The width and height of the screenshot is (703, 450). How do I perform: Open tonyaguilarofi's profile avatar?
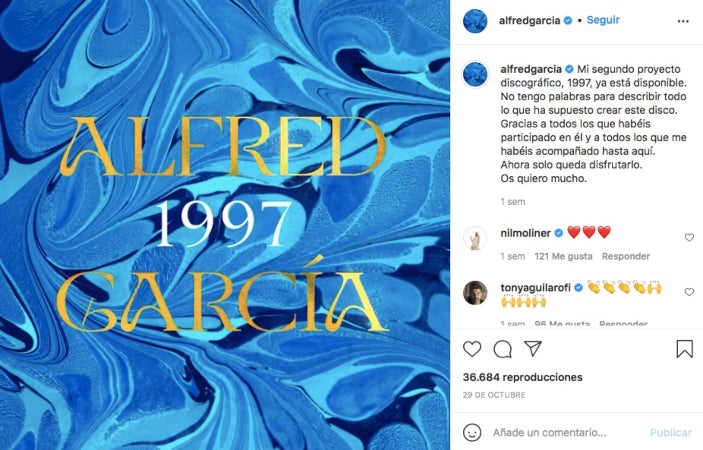tap(475, 293)
